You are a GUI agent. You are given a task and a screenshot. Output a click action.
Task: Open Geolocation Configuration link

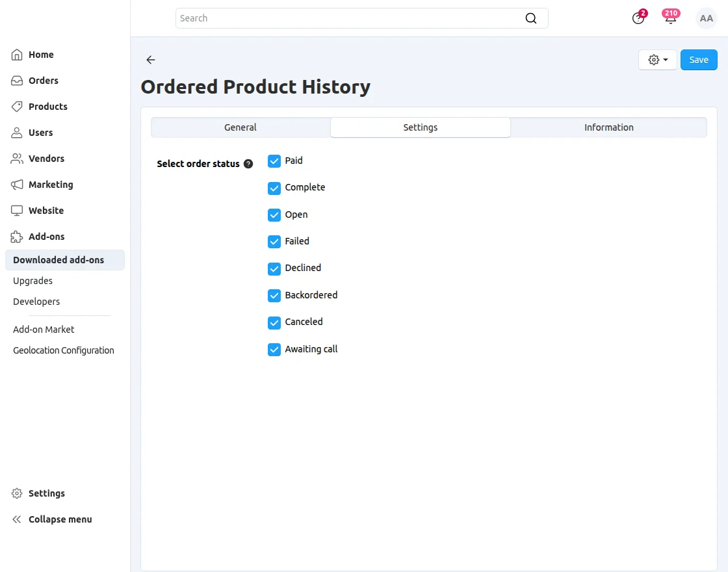pyautogui.click(x=64, y=350)
